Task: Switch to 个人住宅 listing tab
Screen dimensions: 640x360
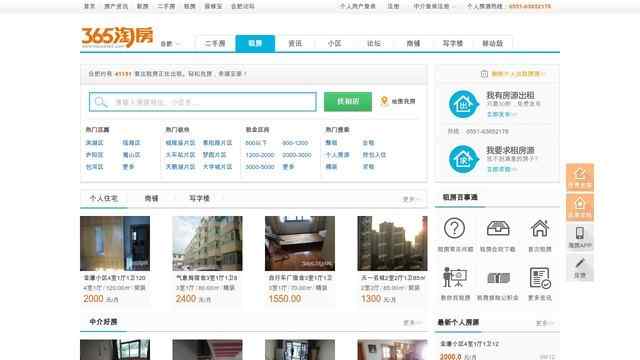Action: [x=104, y=198]
